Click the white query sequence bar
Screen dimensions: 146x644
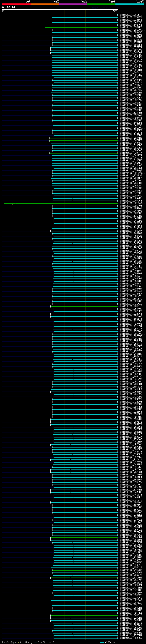coord(60,9)
